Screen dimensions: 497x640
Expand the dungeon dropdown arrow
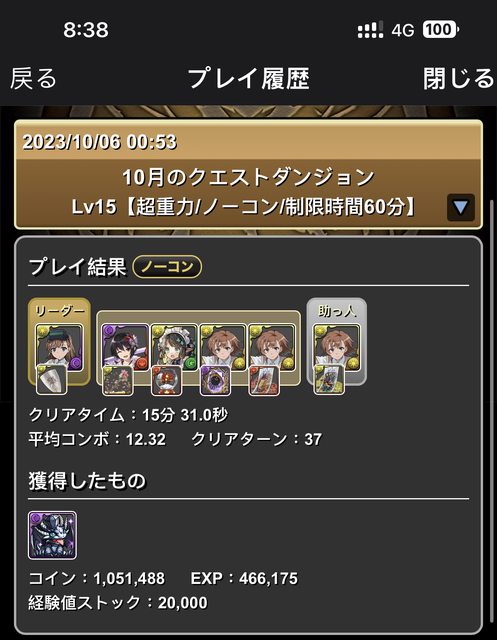tap(461, 207)
